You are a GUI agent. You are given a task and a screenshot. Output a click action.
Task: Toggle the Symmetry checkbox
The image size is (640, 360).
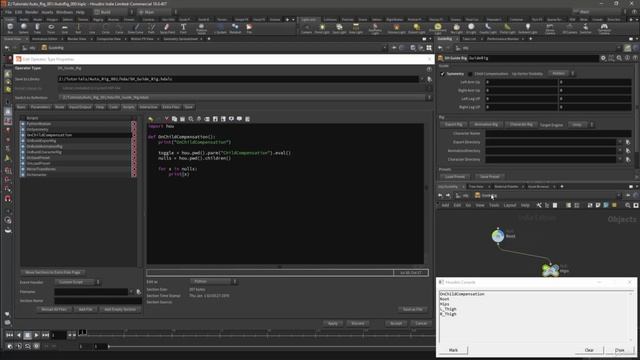(443, 74)
